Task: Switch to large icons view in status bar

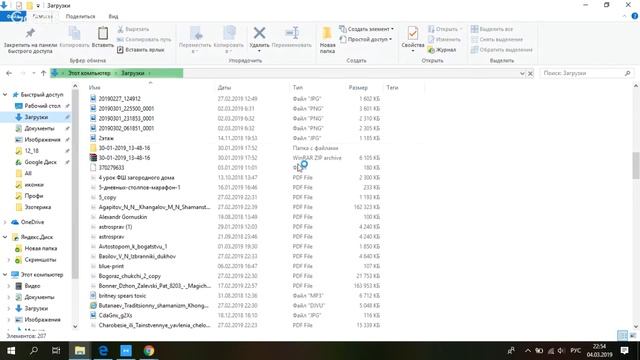Action: tap(632, 336)
